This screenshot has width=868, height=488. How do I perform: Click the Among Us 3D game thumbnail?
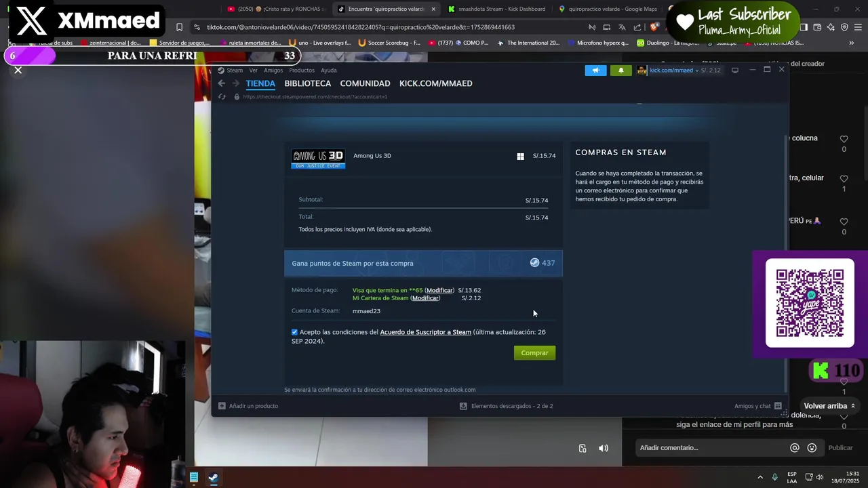point(318,159)
